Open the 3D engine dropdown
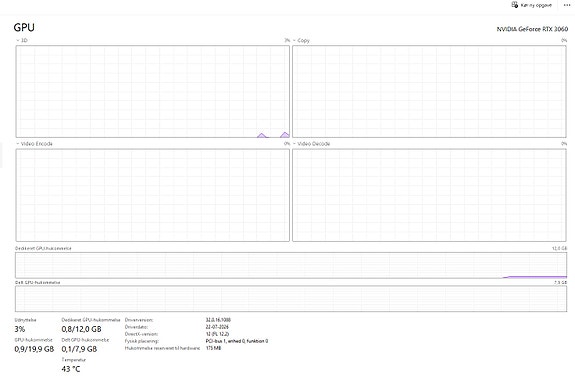 coord(22,40)
